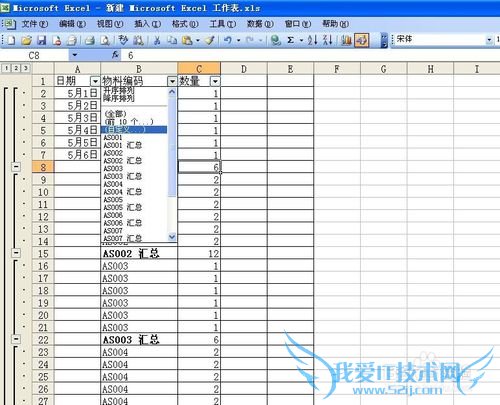Show outline level 2
500x405 pixels.
pos(16,68)
